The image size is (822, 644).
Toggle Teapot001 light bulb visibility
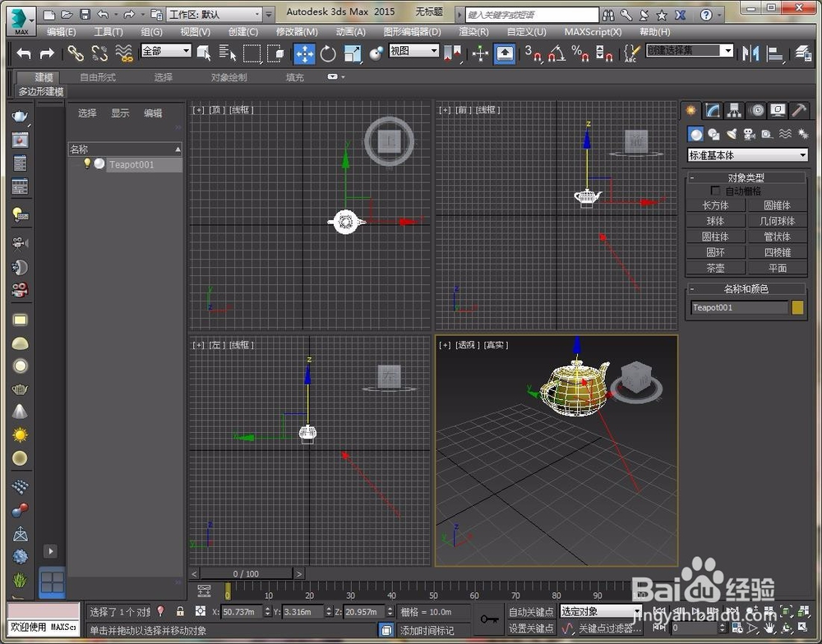(87, 163)
